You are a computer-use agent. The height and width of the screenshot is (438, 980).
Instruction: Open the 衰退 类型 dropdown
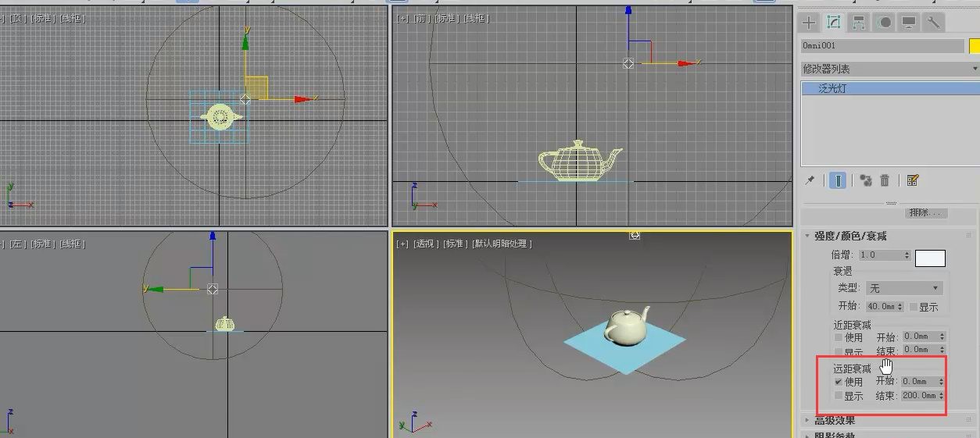tap(904, 288)
